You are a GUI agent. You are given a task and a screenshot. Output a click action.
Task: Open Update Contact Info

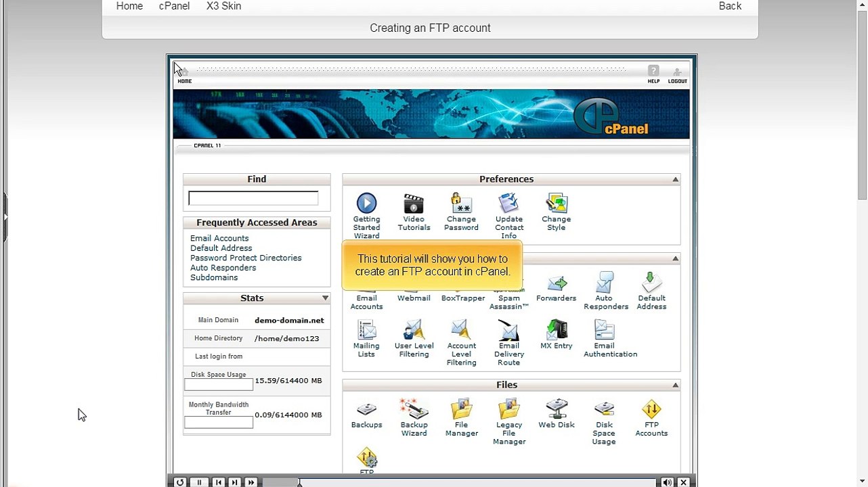tap(508, 204)
